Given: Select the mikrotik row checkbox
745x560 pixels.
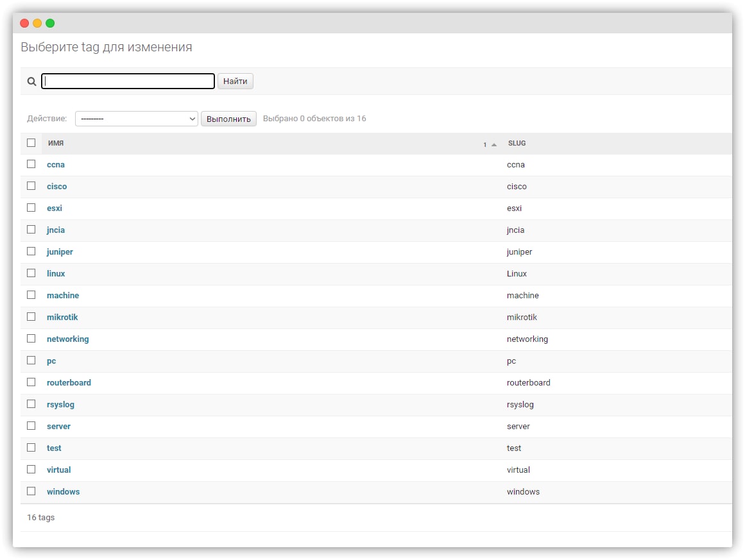Looking at the screenshot, I should pyautogui.click(x=31, y=317).
